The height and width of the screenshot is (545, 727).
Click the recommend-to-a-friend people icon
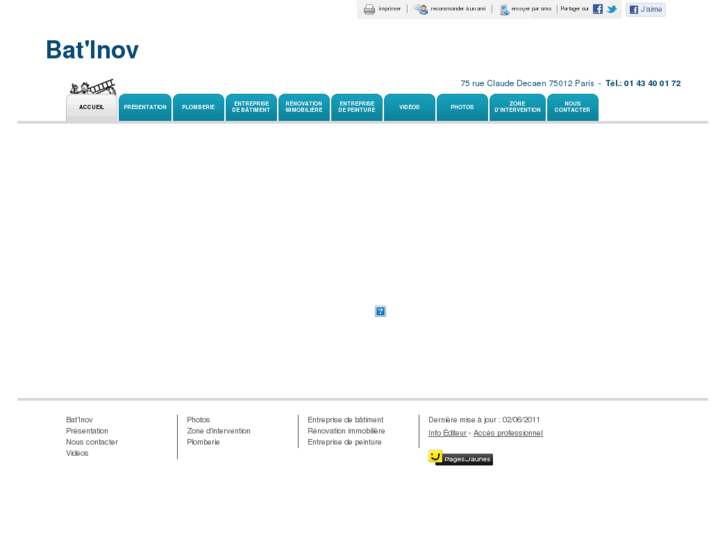[421, 9]
